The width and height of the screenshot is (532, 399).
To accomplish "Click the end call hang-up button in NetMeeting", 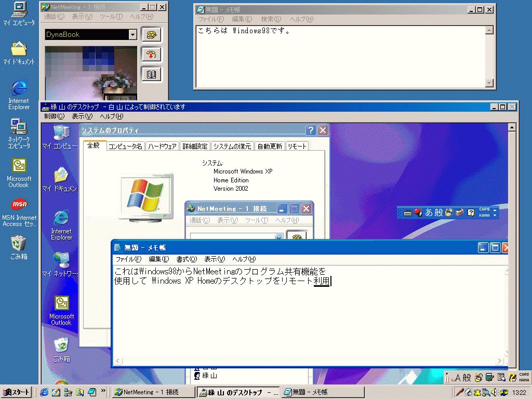I will (x=151, y=55).
